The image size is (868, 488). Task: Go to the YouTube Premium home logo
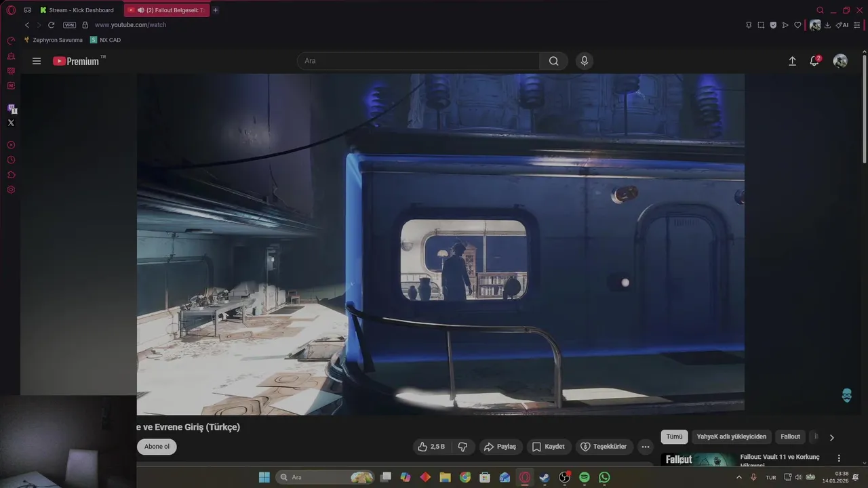[x=77, y=61]
